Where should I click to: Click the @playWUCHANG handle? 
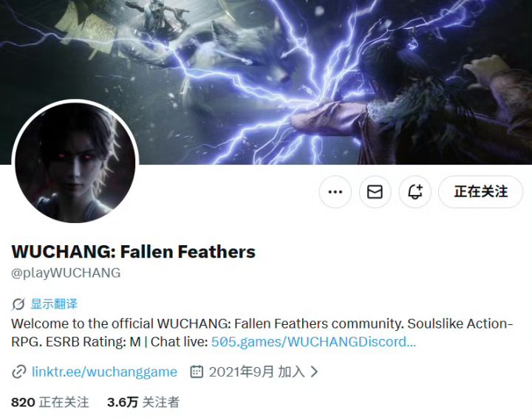pyautogui.click(x=66, y=273)
